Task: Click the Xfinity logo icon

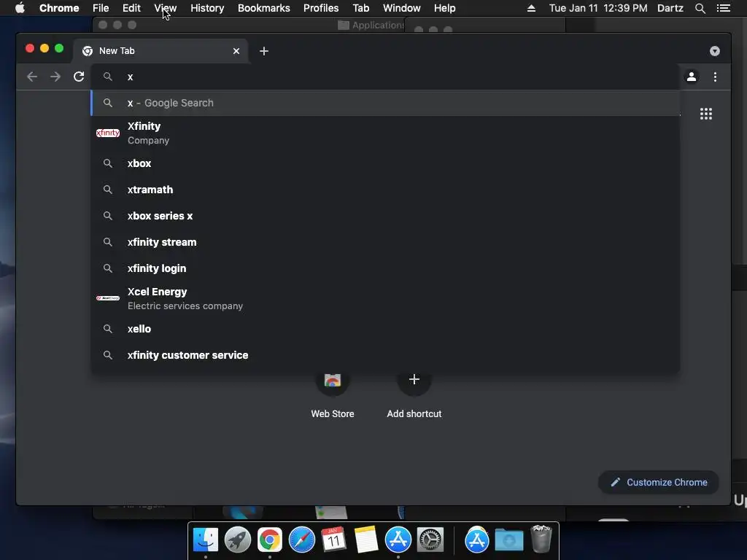Action: [x=108, y=133]
